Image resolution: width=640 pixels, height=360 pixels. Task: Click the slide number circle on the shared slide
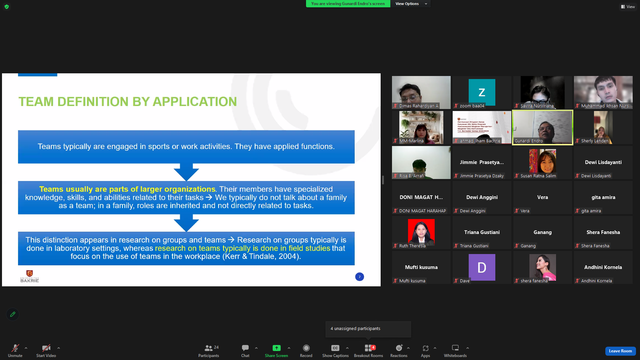[x=359, y=277]
